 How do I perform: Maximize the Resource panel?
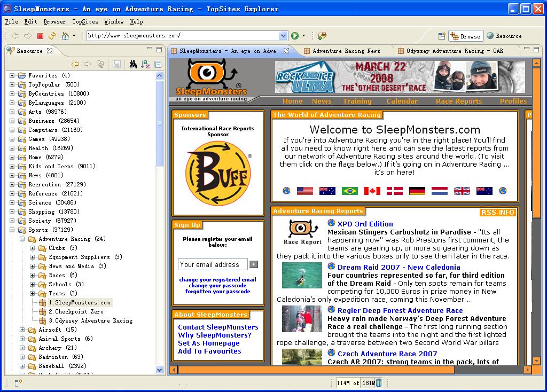tap(159, 50)
